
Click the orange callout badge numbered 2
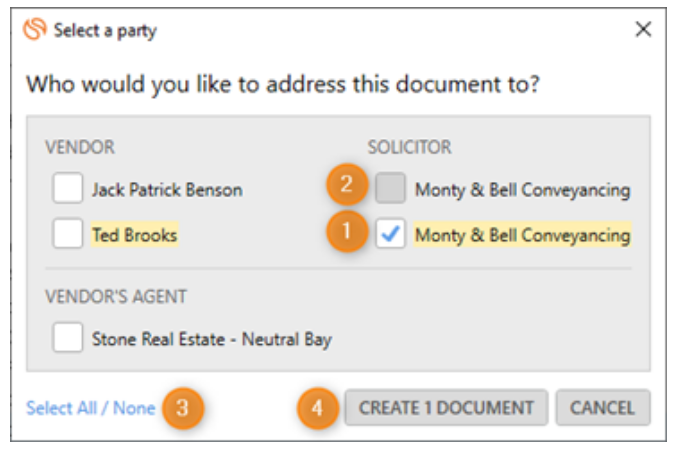click(347, 184)
